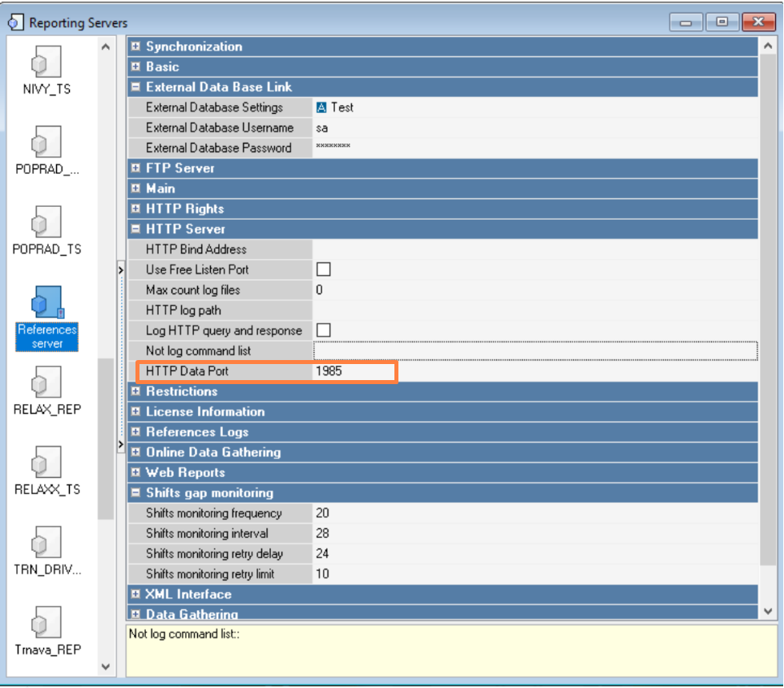Click the HTTP log path value field
The height and width of the screenshot is (688, 784).
[x=535, y=310]
